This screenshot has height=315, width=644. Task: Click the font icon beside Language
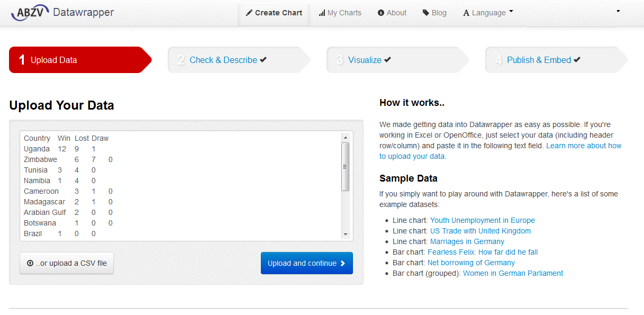466,13
